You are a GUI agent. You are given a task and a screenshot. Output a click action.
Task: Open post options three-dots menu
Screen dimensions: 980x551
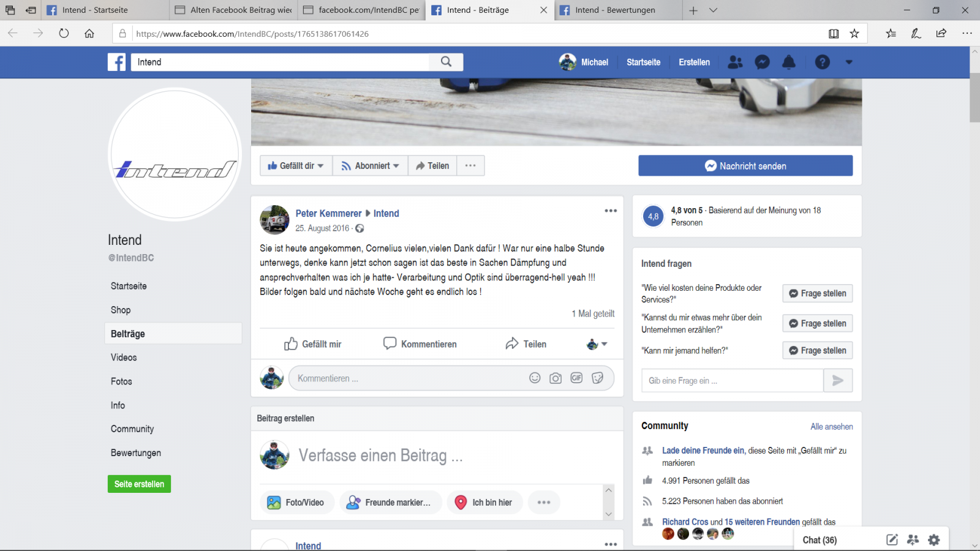point(611,211)
